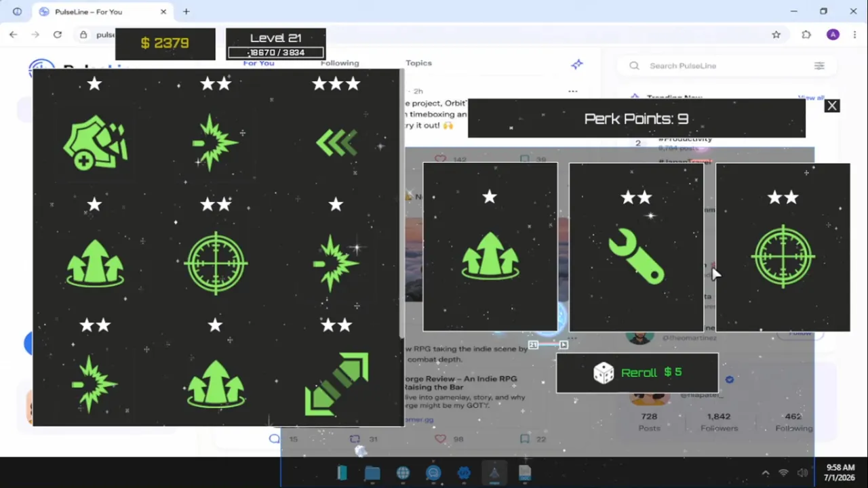This screenshot has width=868, height=488.
Task: Switch to the For You feed tab
Action: (258, 63)
